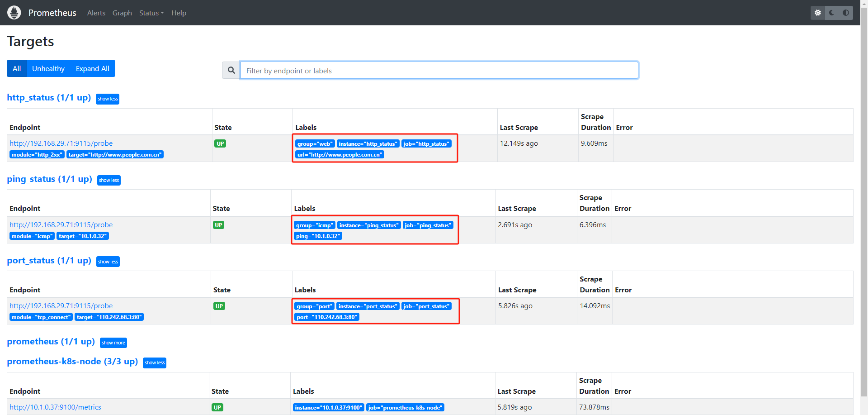Click the 73.878ms scrape duration value
Viewport: 868px width, 415px height.
[594, 407]
